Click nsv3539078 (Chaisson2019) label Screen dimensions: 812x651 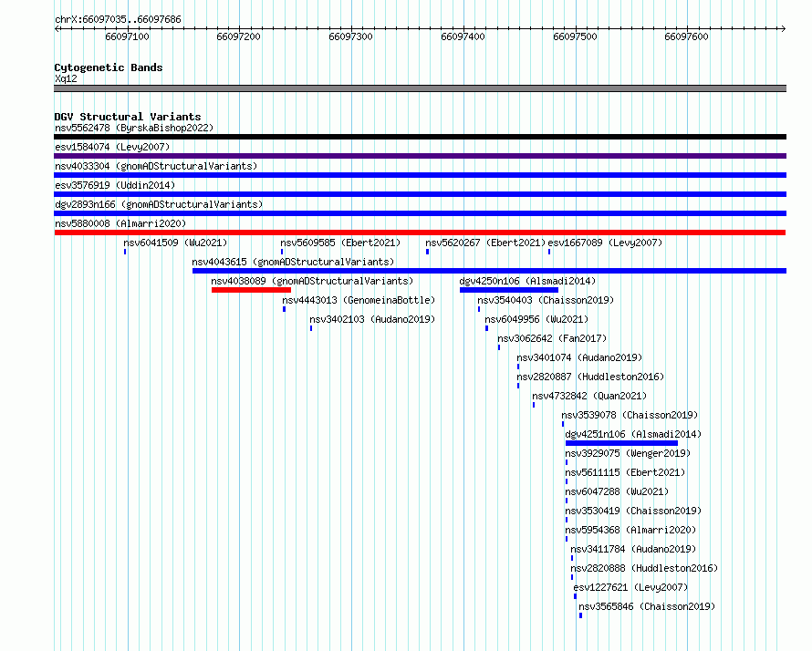630,415
